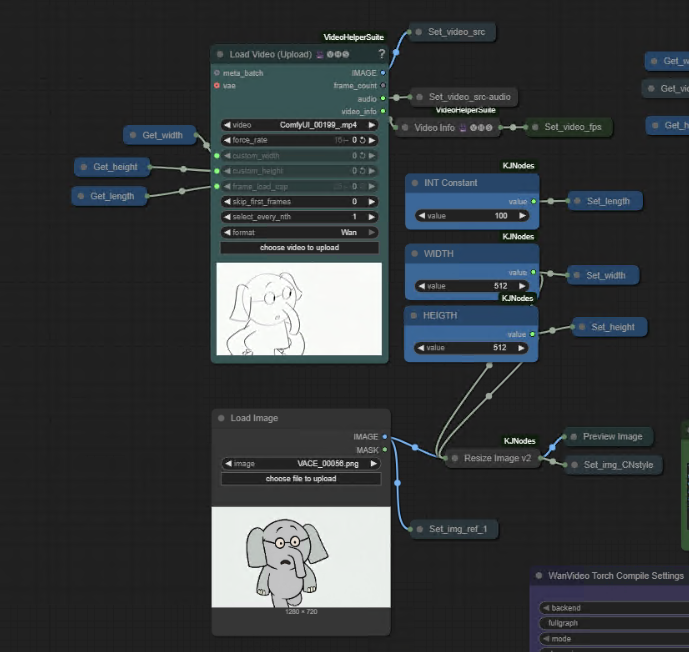Click choose video to upload button
689x652 pixels.
(x=300, y=248)
